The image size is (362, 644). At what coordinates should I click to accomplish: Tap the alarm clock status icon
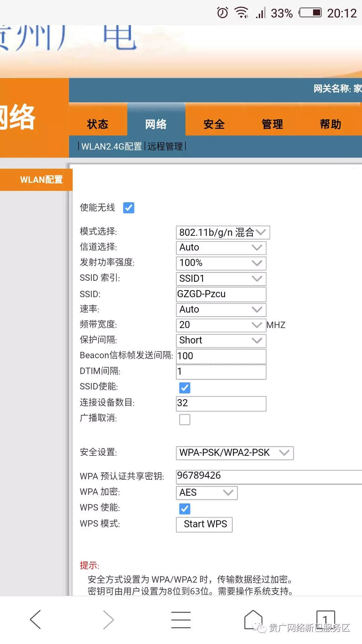pos(223,13)
